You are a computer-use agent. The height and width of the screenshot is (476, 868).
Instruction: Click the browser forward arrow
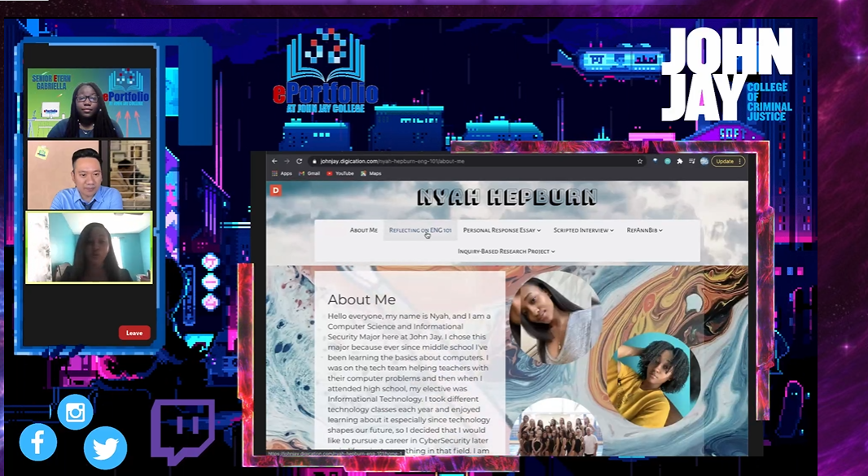[287, 161]
